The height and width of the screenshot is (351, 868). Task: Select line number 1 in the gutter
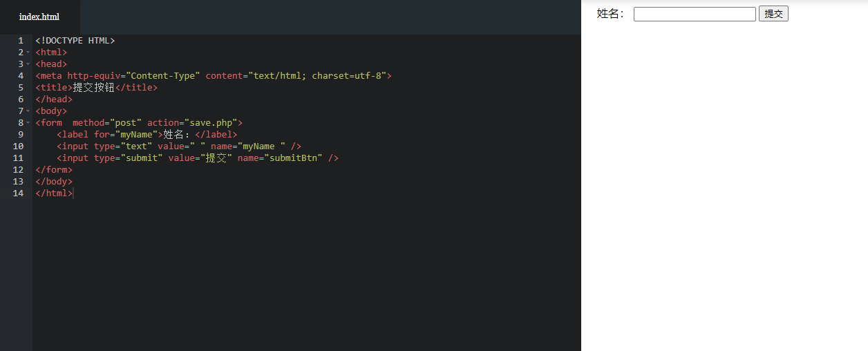click(x=21, y=41)
